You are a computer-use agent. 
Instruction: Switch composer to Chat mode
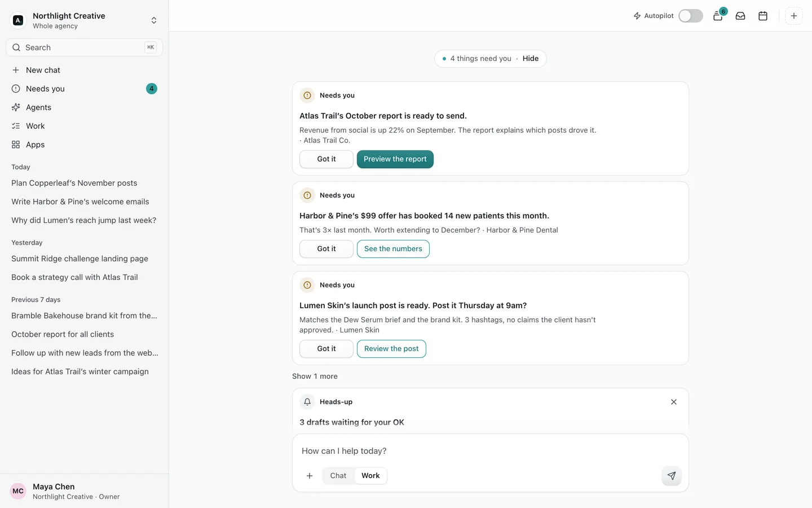click(x=338, y=476)
